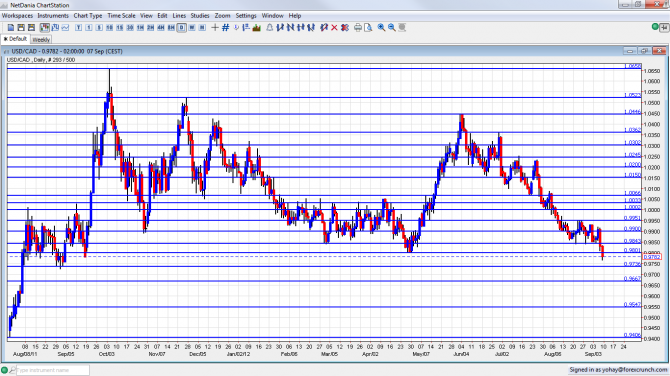Open the Settings menu
This screenshot has width=670, height=376.
point(246,16)
